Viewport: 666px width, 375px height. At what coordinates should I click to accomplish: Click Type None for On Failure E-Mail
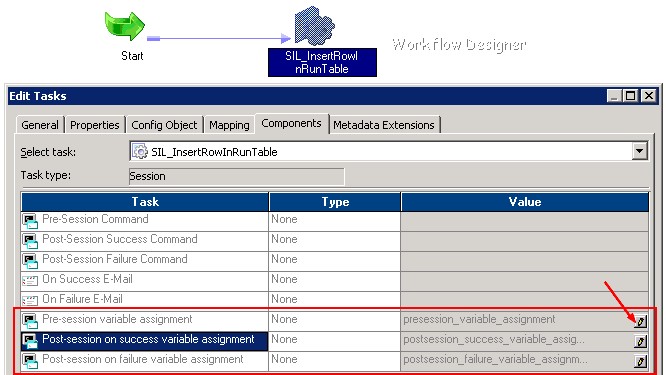[x=284, y=299]
